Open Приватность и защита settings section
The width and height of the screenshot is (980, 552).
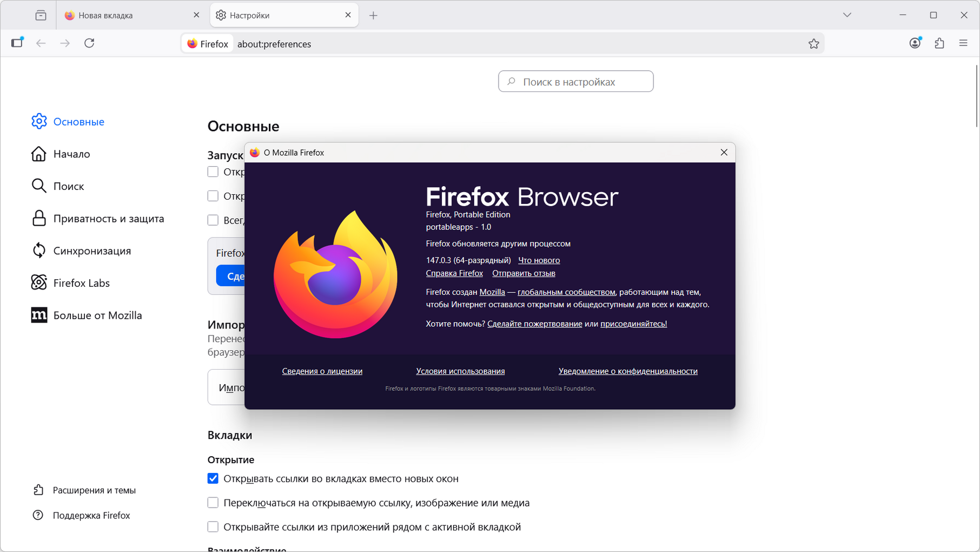[108, 219]
